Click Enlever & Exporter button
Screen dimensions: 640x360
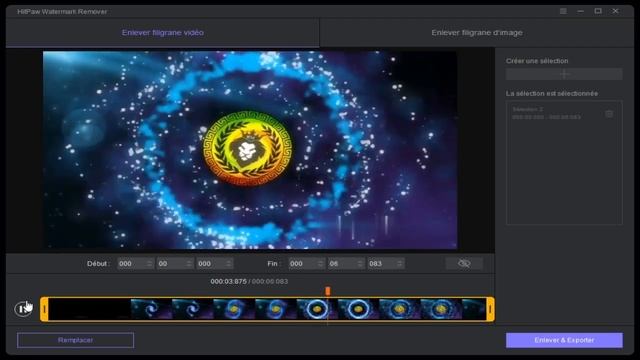click(x=564, y=340)
